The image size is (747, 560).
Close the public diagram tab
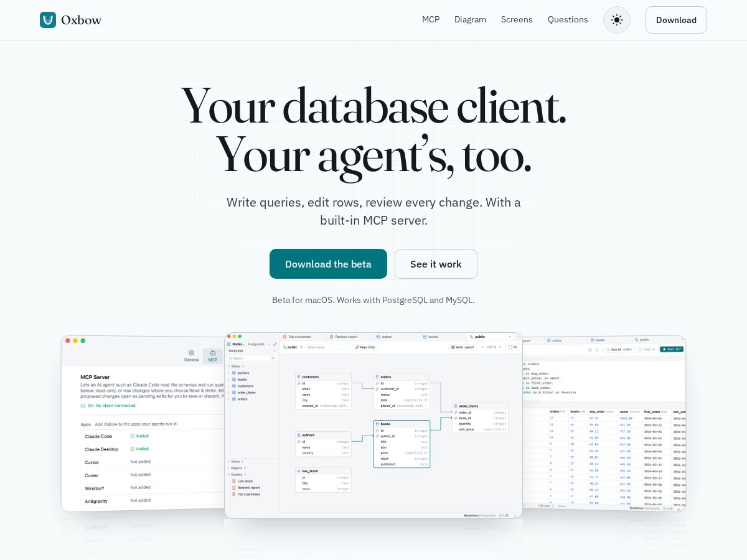510,337
